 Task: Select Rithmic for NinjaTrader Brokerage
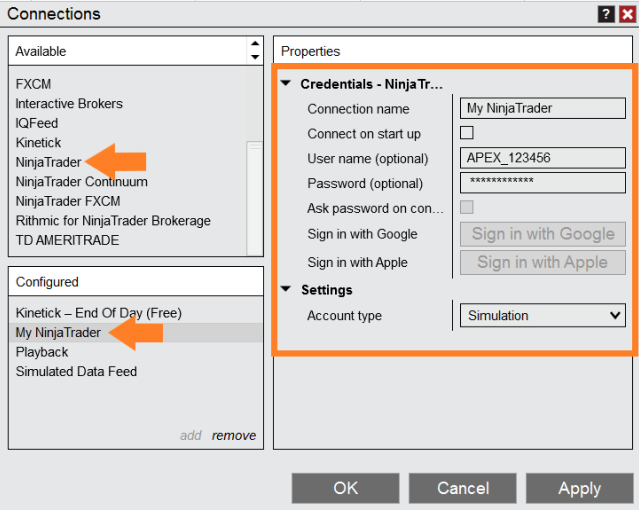click(113, 221)
